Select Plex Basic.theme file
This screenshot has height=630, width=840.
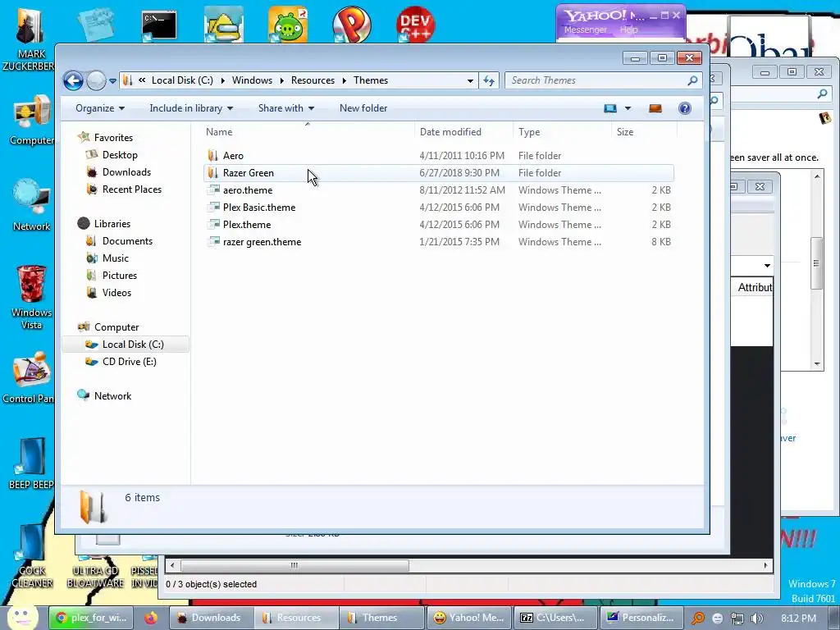(x=438, y=208)
